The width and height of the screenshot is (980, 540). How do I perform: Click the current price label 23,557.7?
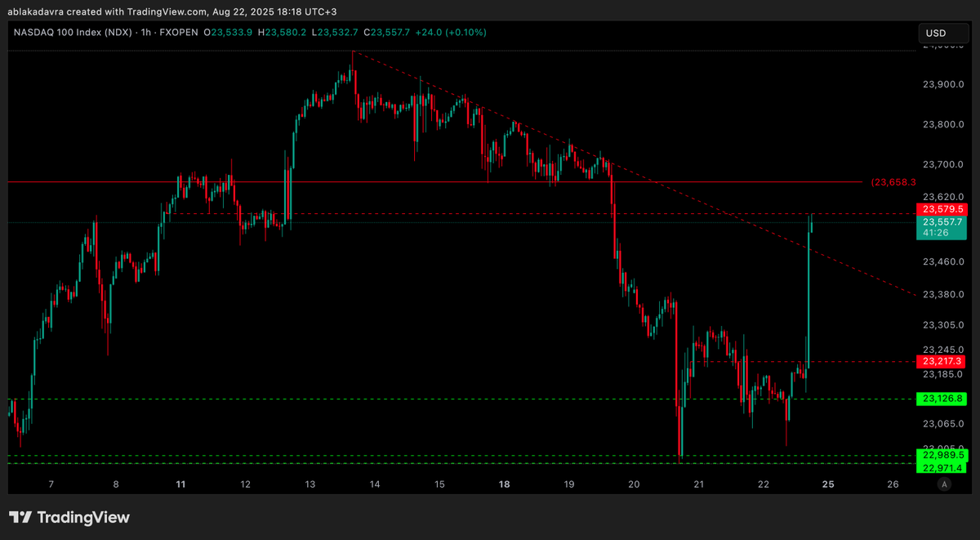(942, 221)
